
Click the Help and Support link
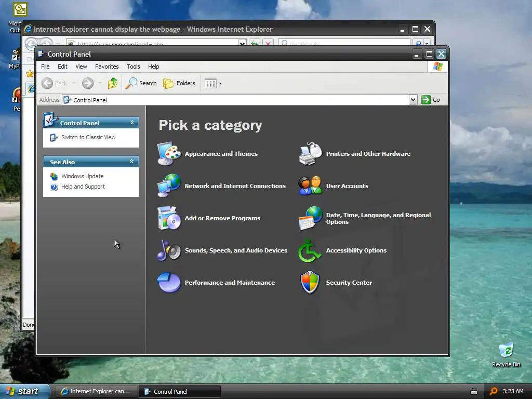pyautogui.click(x=83, y=187)
